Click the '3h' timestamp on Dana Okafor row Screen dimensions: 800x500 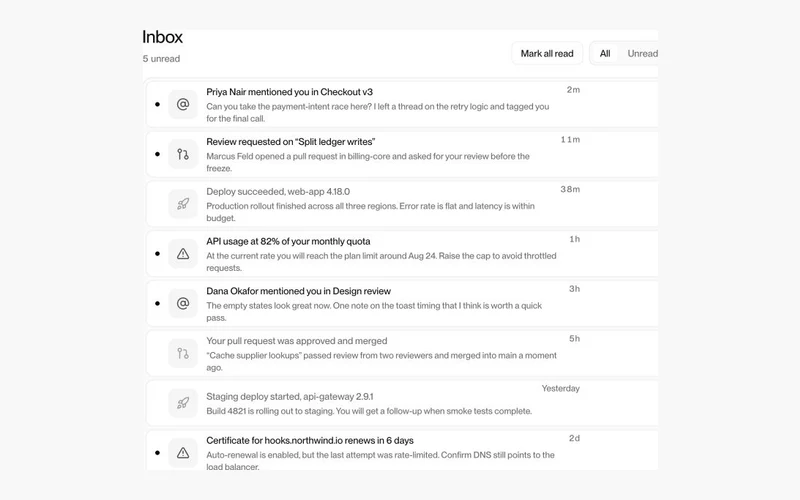click(x=574, y=289)
